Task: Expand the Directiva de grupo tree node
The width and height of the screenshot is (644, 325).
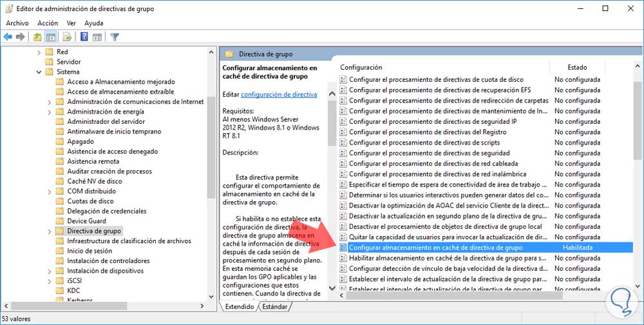Action: [50, 231]
